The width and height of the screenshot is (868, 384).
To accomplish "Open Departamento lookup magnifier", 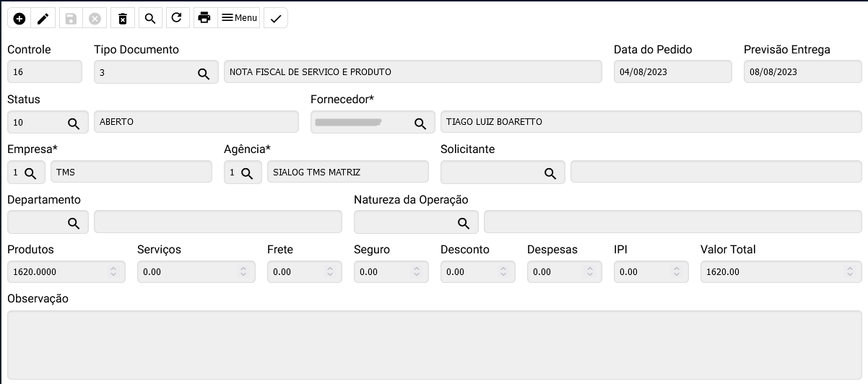I will (74, 222).
